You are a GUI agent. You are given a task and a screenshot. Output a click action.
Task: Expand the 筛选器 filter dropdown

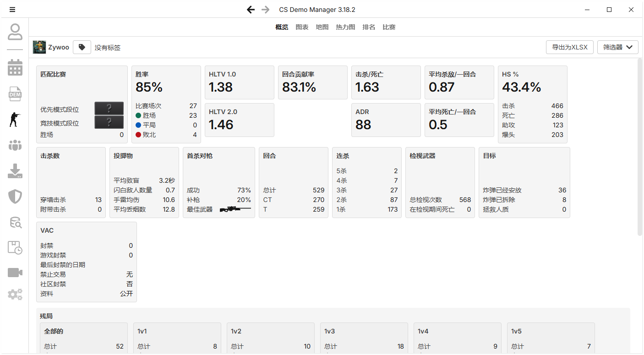click(x=617, y=47)
